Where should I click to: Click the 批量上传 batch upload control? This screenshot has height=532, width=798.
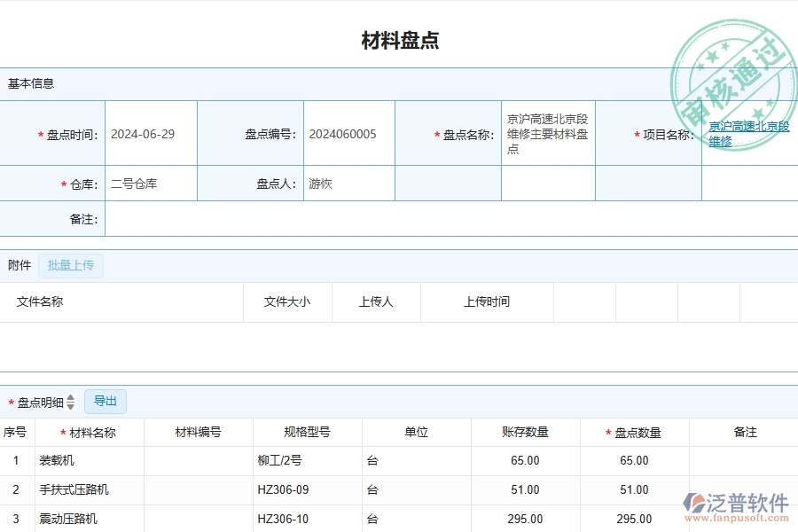71,265
